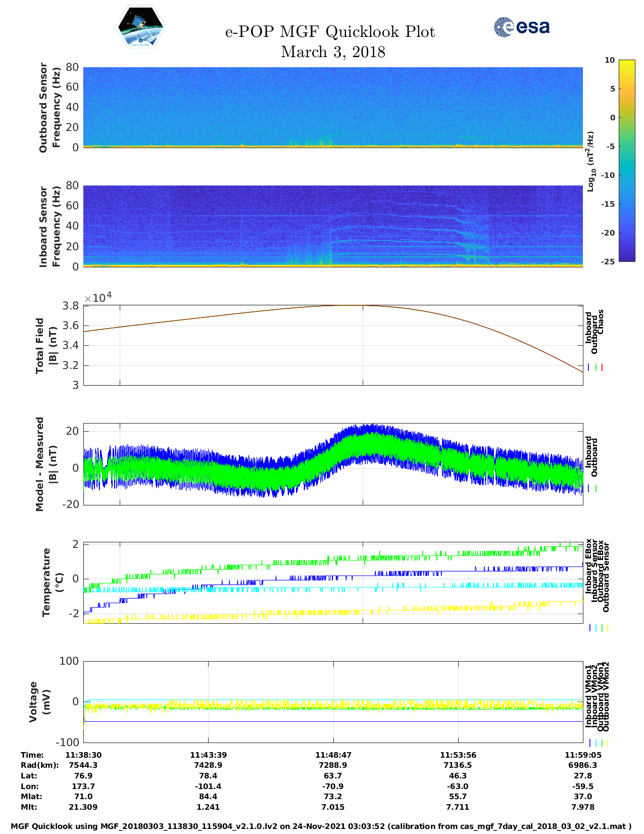Click inside the Total Field plot
Image resolution: width=644 pixels, height=834 pixels.
pyautogui.click(x=333, y=345)
